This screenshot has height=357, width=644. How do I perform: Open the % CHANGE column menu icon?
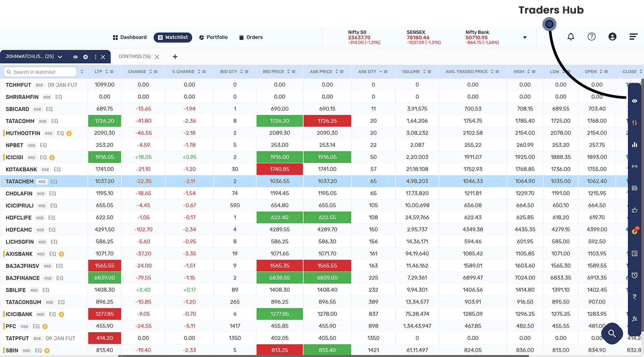click(x=204, y=72)
